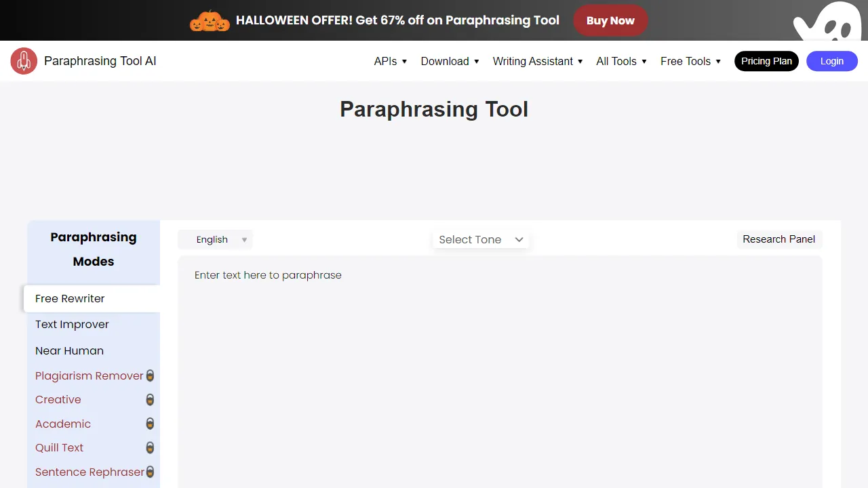868x488 pixels.
Task: Click the Login button
Action: pos(832,61)
